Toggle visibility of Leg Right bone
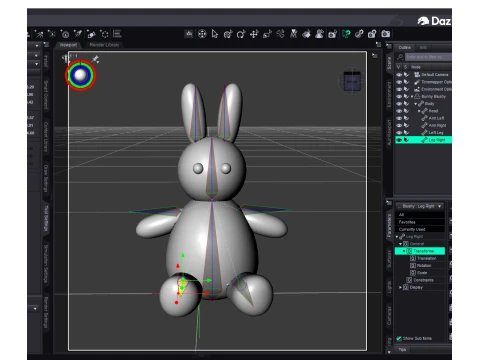This screenshot has width=480, height=360. [x=399, y=140]
